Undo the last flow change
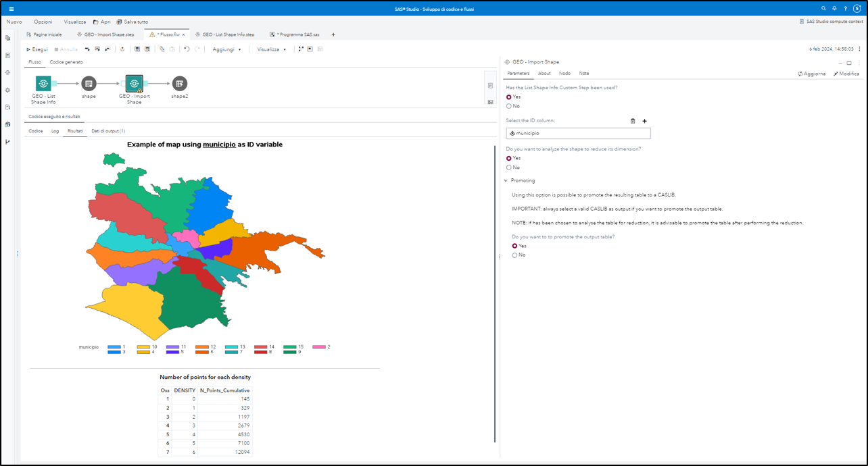 [187, 49]
